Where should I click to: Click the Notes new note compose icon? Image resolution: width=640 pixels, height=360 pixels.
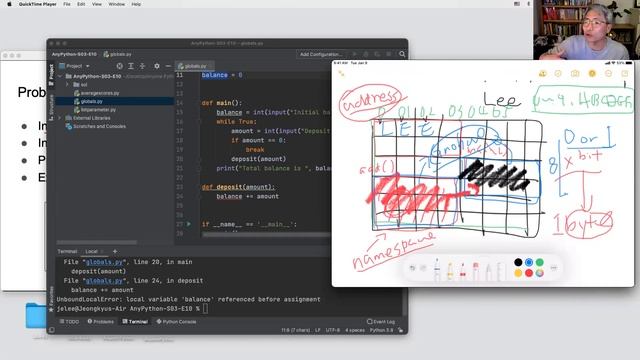(x=624, y=73)
